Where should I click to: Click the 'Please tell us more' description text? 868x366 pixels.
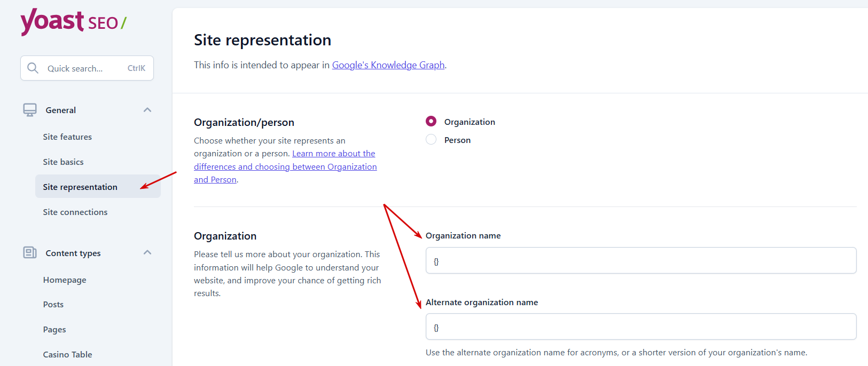coord(287,274)
